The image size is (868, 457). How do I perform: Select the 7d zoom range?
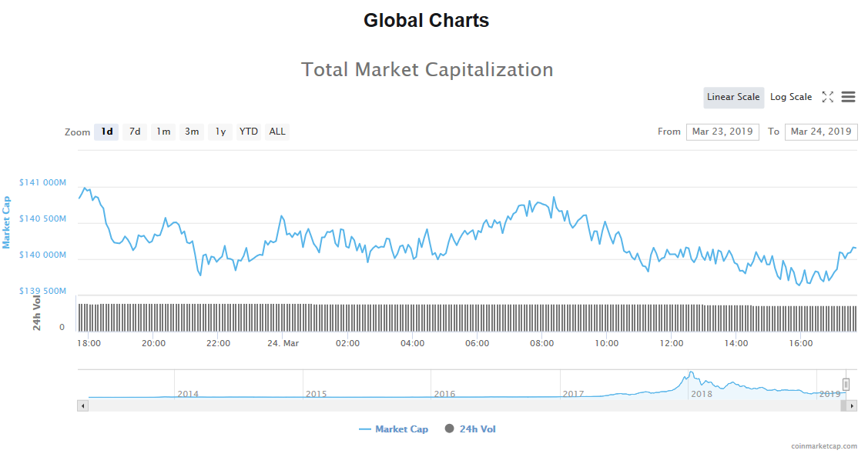tap(135, 132)
